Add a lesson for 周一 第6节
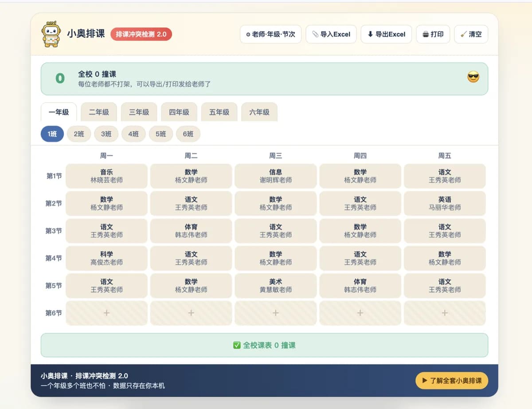The width and height of the screenshot is (532, 409). point(106,313)
